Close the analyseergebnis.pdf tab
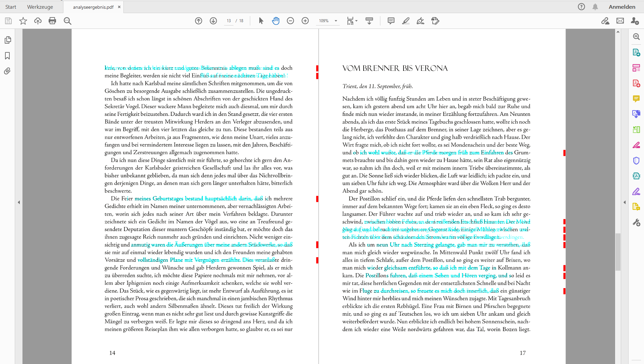This screenshot has height=364, width=644. tap(119, 7)
